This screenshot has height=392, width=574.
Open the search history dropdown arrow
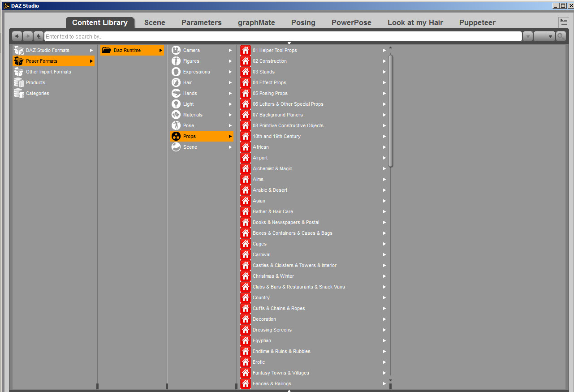(528, 36)
